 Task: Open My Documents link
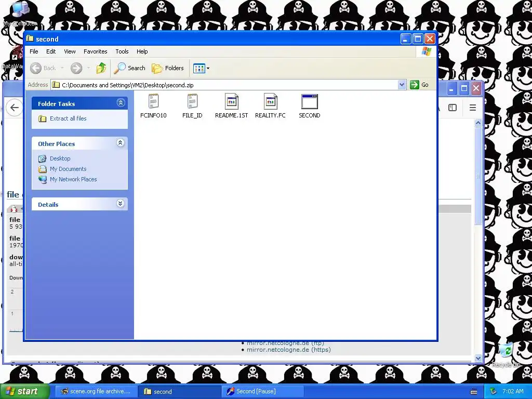tap(68, 169)
